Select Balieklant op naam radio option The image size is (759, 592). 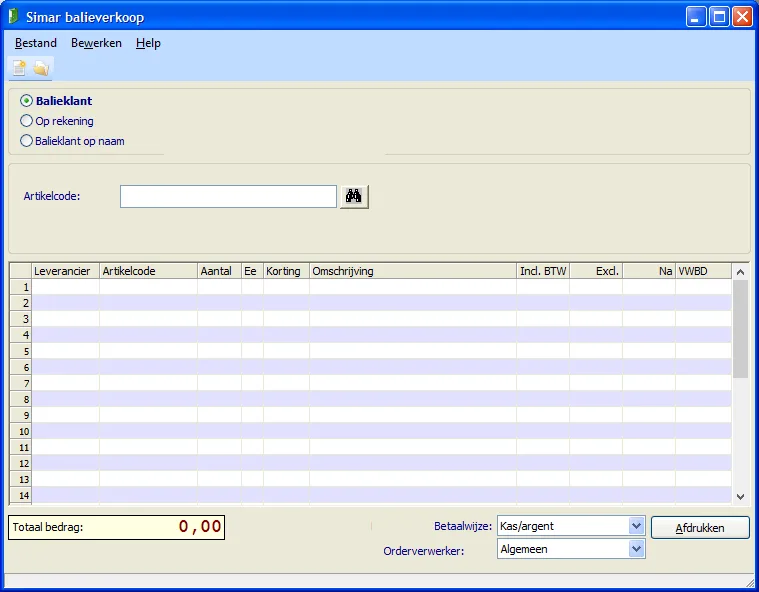[27, 141]
